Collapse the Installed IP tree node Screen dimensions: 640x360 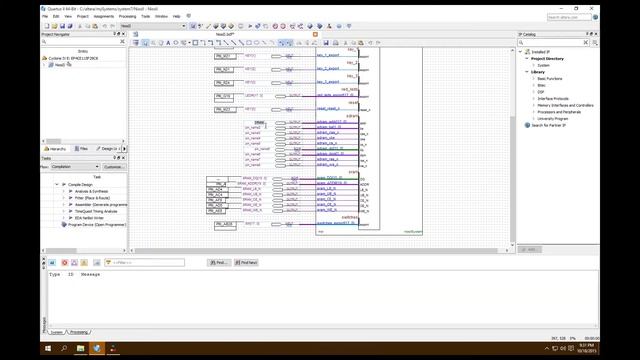click(520, 52)
